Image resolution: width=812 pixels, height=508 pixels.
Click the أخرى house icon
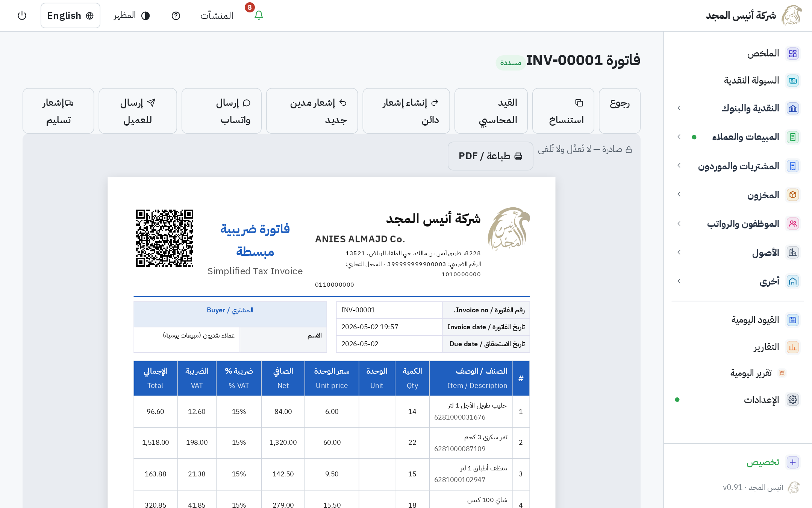click(x=793, y=281)
